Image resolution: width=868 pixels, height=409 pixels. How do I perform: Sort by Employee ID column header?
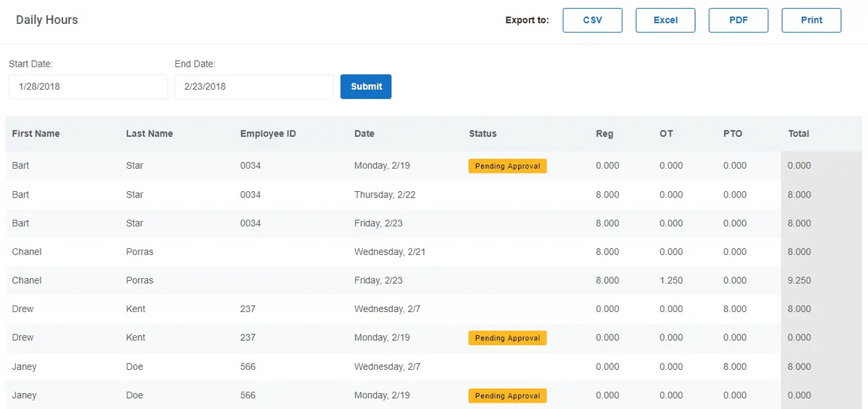click(x=268, y=133)
